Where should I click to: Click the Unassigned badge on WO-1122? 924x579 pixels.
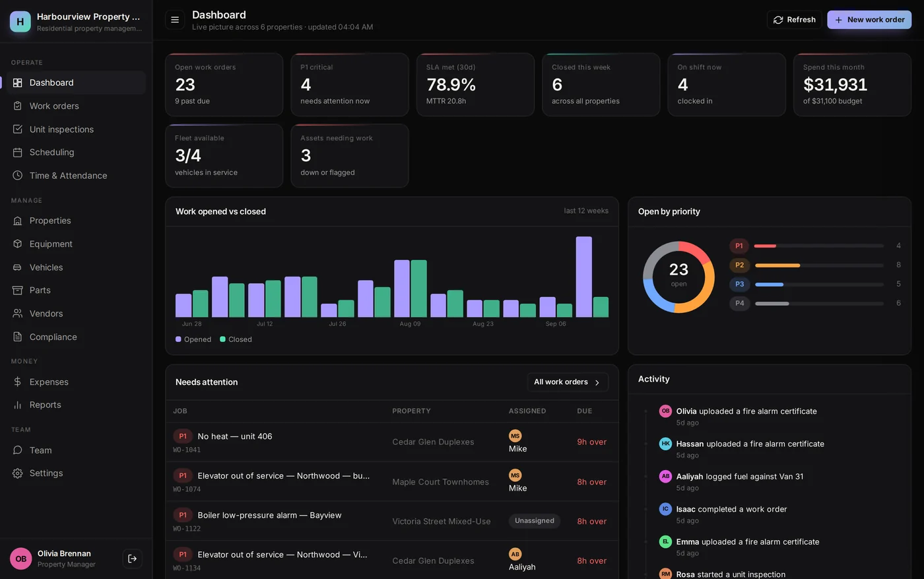tap(535, 521)
